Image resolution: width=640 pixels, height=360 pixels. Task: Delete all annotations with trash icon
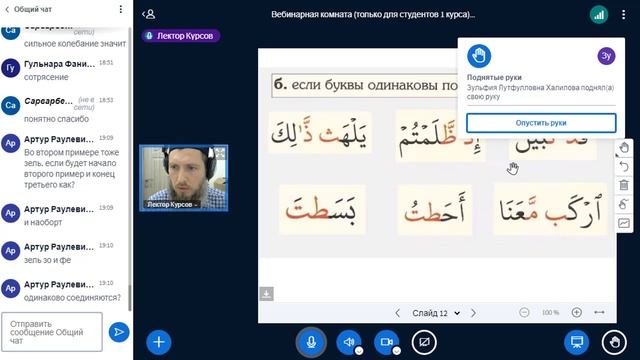click(624, 185)
